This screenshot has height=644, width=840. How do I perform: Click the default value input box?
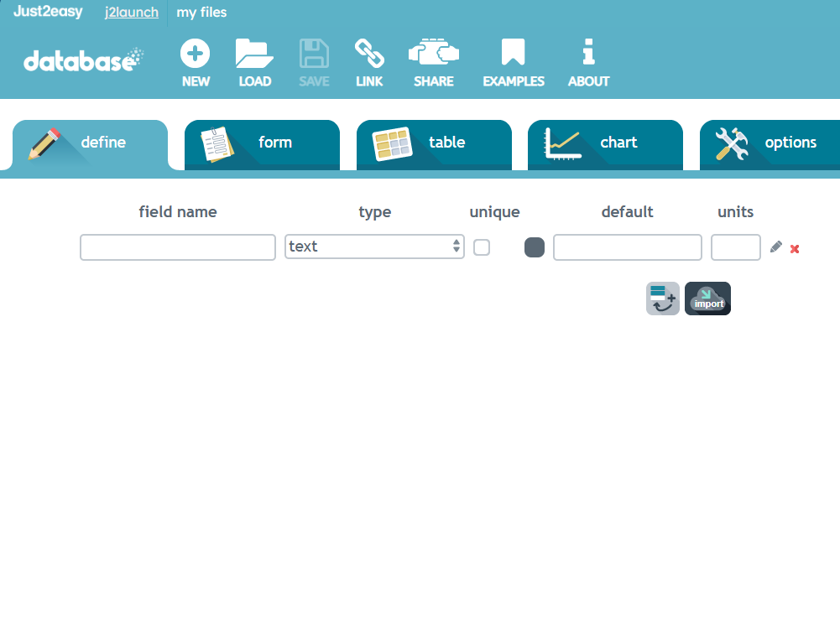coord(628,247)
